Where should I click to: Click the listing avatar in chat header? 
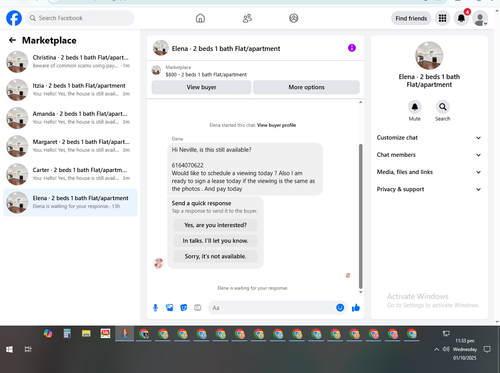pos(161,48)
